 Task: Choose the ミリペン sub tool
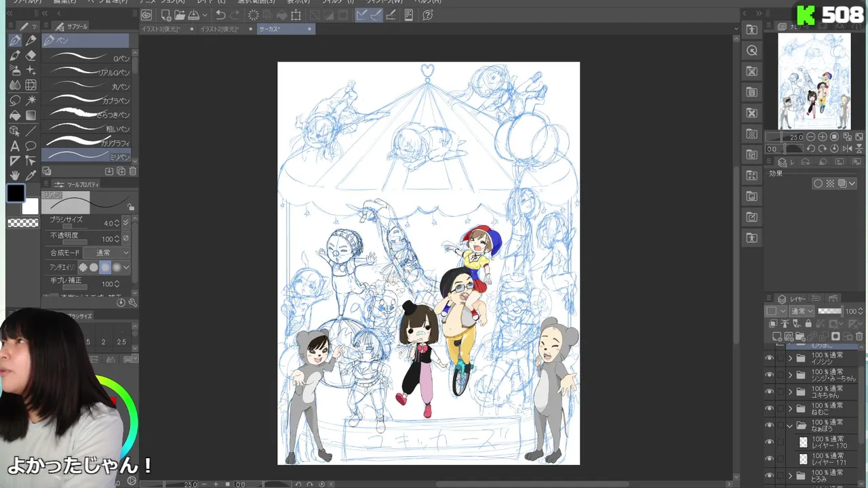tap(86, 156)
